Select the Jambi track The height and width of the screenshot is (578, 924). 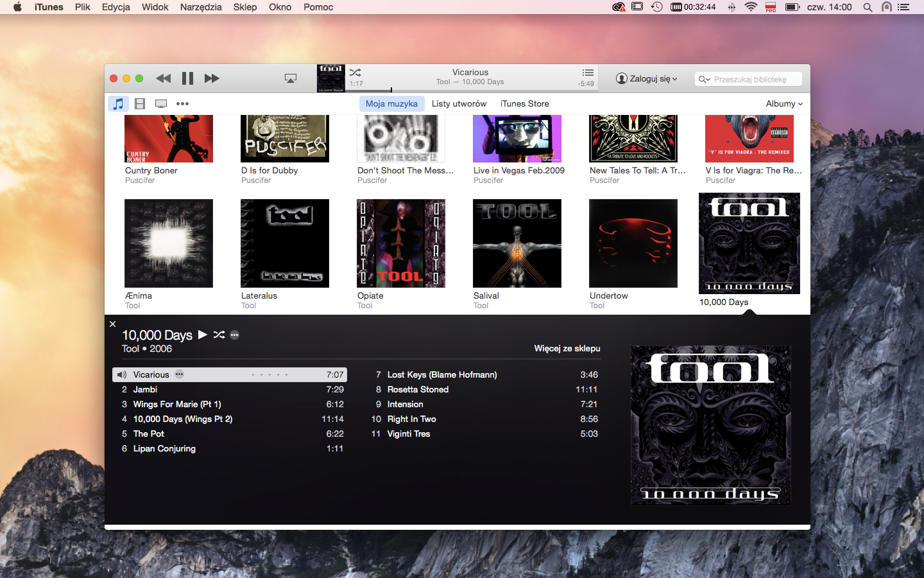(230, 389)
